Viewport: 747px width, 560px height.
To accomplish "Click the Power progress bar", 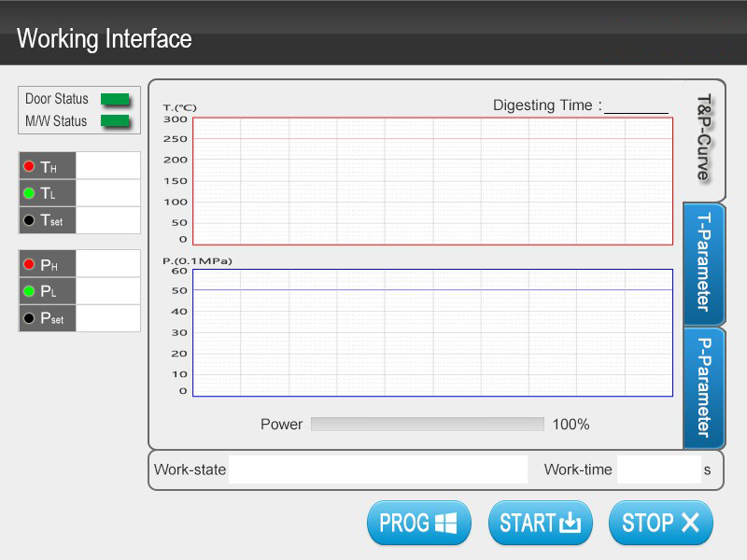I will click(428, 424).
